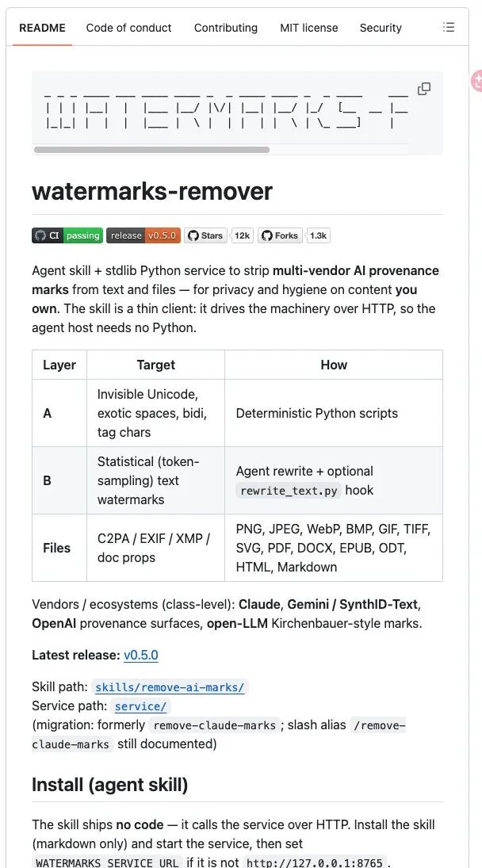Click the Install (agent skill) heading
This screenshot has height=868, width=482.
point(109,785)
